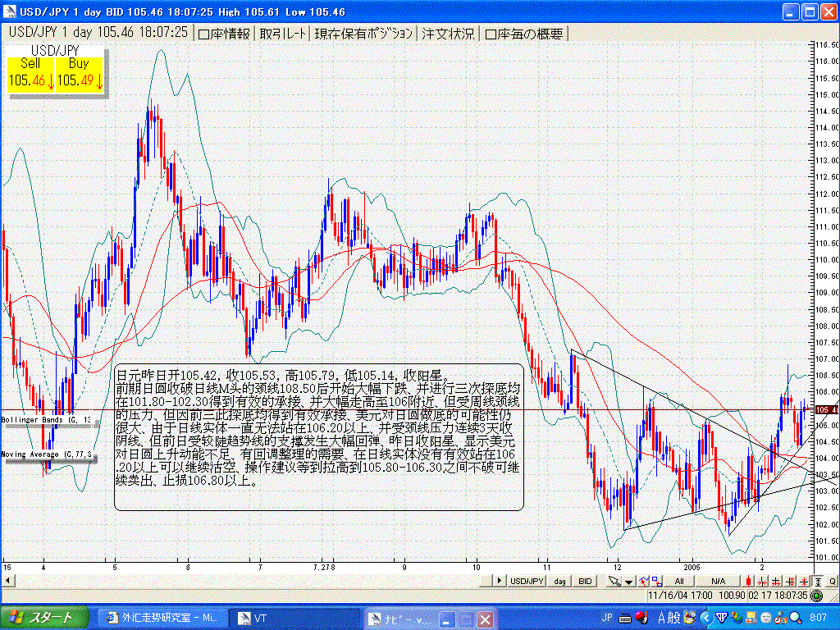Select the Bollinger Bands indicator label
This screenshot has height=630, width=840.
(47, 419)
